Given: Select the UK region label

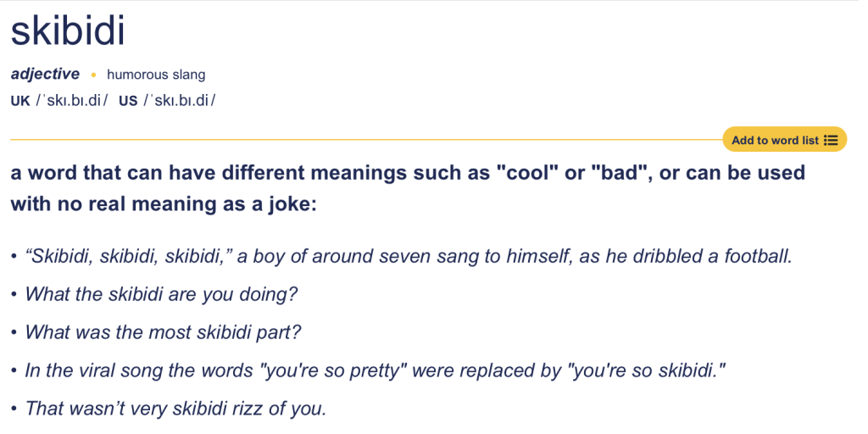Looking at the screenshot, I should [x=20, y=101].
